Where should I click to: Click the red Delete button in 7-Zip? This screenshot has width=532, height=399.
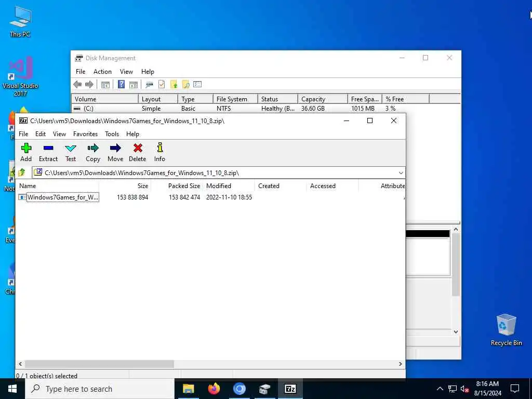(x=137, y=152)
